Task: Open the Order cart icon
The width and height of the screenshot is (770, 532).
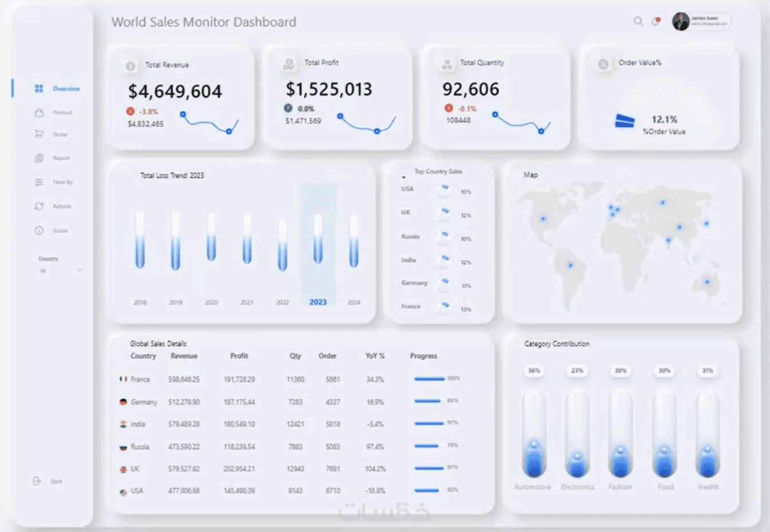Action: click(39, 134)
